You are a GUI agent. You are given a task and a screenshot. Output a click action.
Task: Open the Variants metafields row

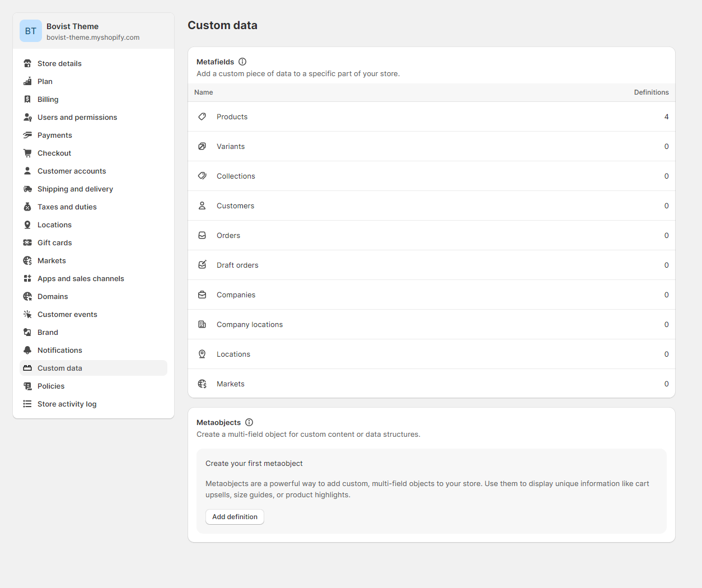point(231,146)
